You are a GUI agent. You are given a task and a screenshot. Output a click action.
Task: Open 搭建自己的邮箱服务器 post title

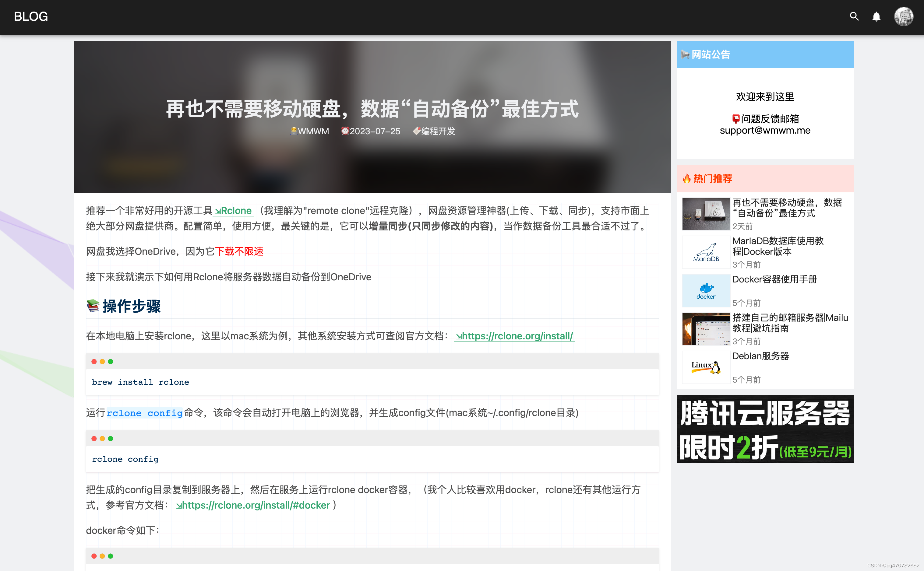(790, 323)
